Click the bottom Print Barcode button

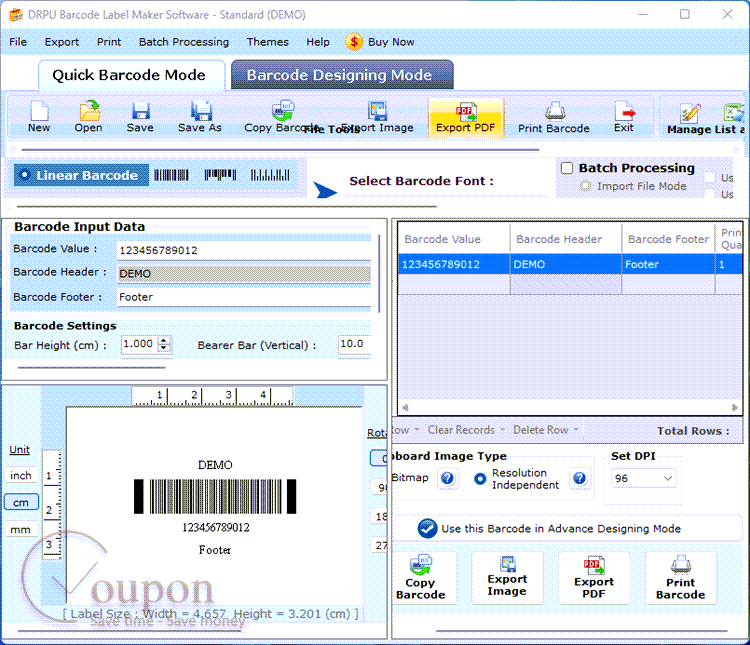(681, 578)
